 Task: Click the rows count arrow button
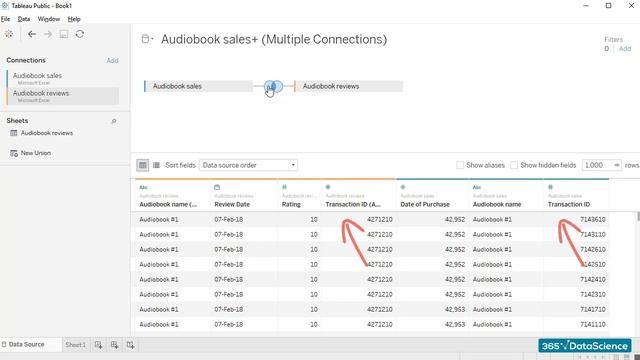(617, 165)
